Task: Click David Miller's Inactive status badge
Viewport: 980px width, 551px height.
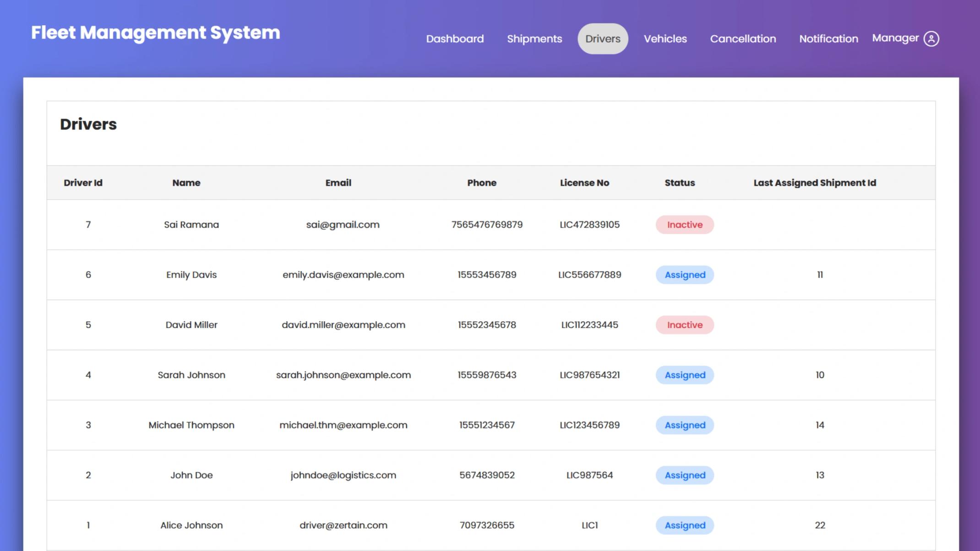Action: tap(685, 325)
